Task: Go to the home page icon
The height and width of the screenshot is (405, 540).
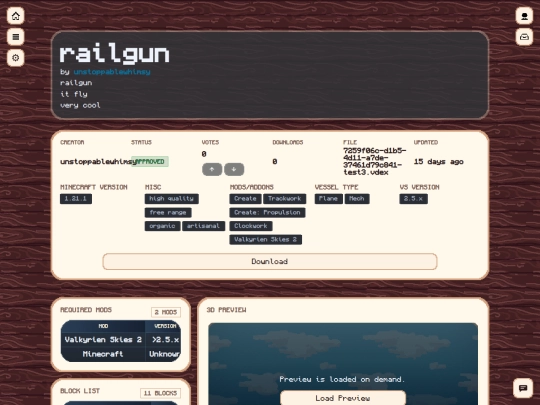Action: pos(15,16)
